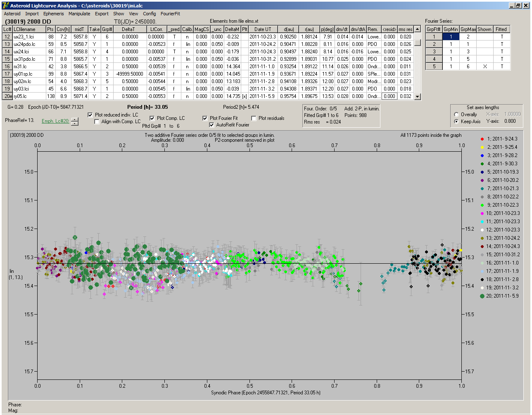Click the table scrollbar down arrow
Screen dimensions: 532x415
click(x=418, y=97)
